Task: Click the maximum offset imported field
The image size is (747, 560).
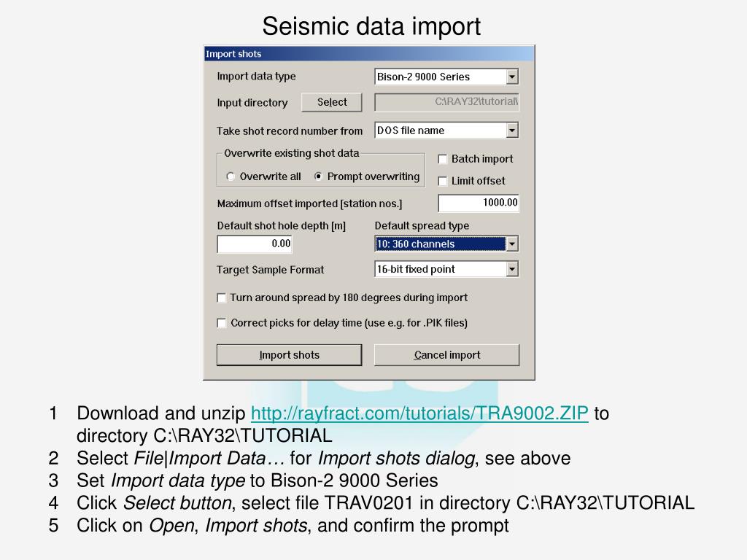Action: tap(479, 203)
